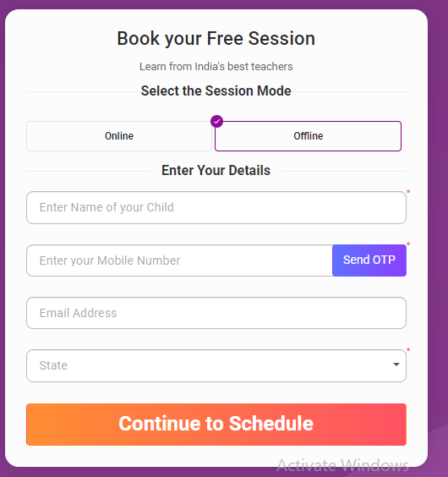This screenshot has width=448, height=477.
Task: Click the Send OTP button
Action: pos(369,260)
